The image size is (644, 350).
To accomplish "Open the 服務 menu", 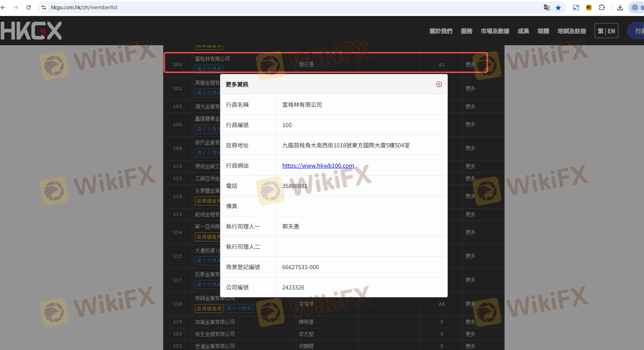I will (466, 31).
